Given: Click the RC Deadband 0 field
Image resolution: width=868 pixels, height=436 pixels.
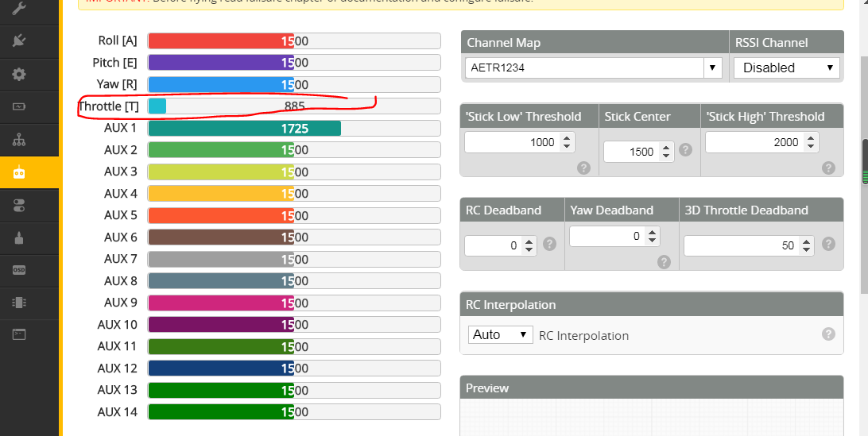Looking at the screenshot, I should tap(501, 245).
